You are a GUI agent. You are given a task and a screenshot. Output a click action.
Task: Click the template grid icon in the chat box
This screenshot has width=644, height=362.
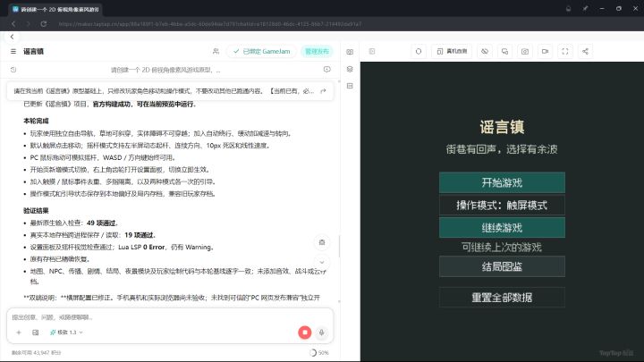[35, 333]
